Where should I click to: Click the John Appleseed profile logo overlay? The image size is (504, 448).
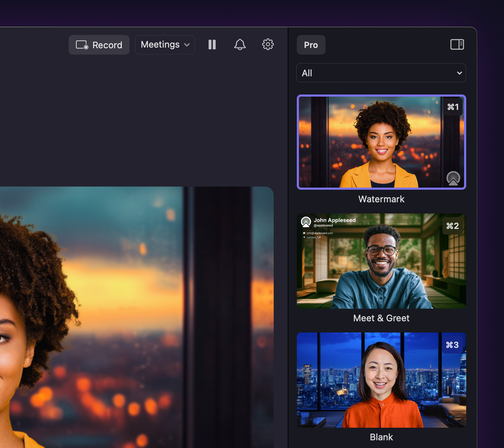point(306,222)
